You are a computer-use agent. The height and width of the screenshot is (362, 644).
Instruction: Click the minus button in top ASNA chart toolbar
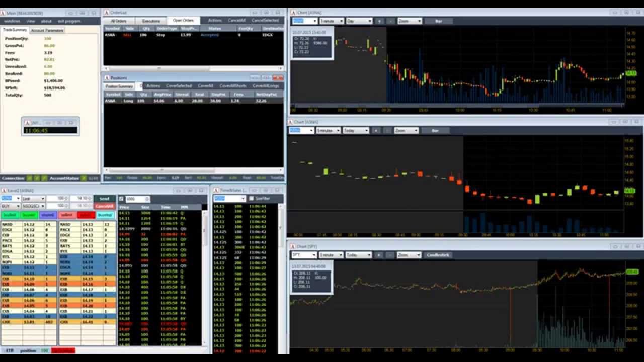tap(391, 21)
